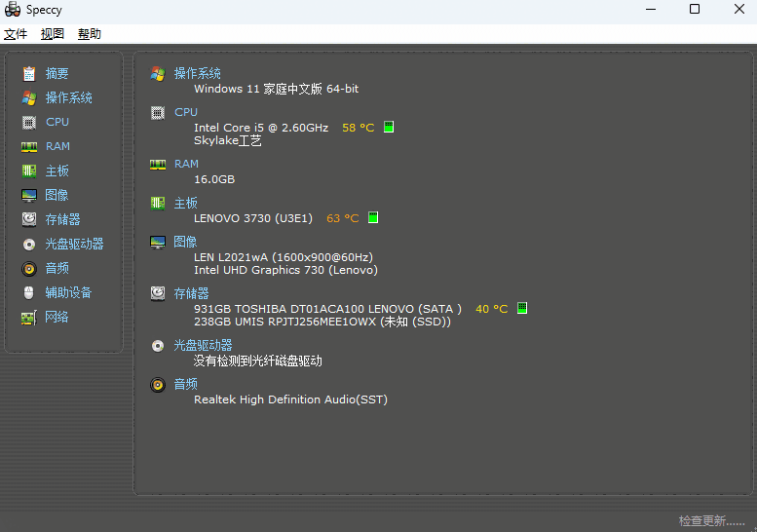Click the text Intel Core i5 @ 2.60GHz
This screenshot has height=532, width=757.
[x=261, y=128]
